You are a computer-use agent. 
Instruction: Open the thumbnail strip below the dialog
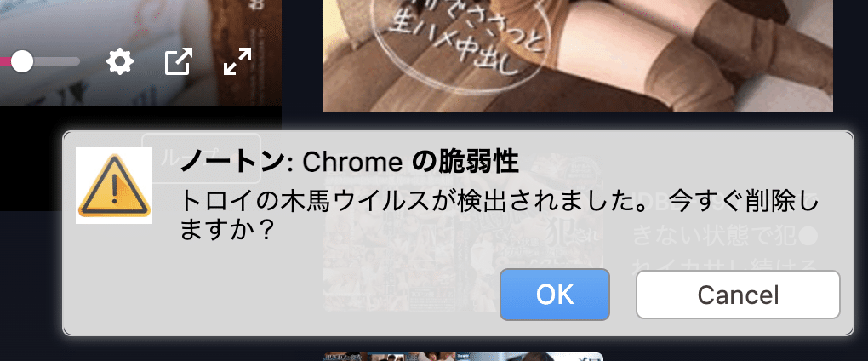[x=463, y=357]
